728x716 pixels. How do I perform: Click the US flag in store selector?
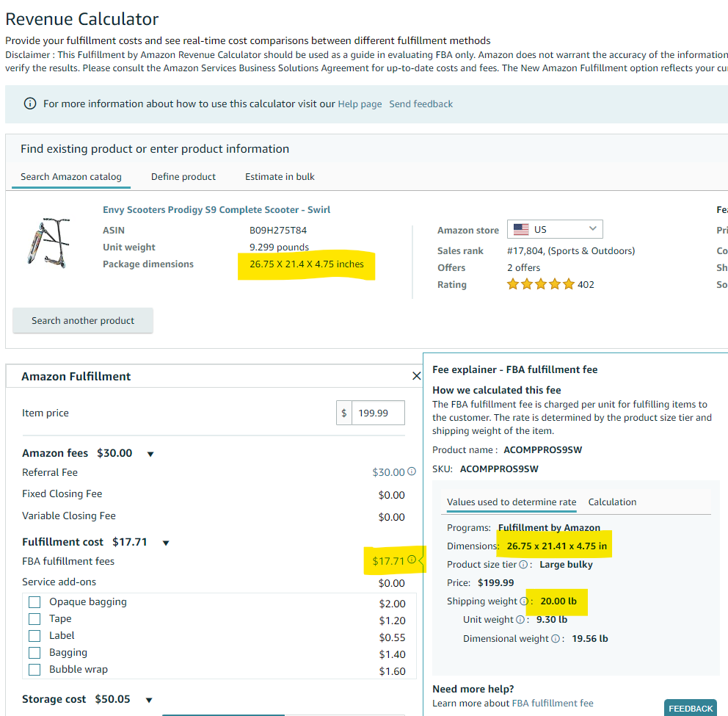tap(521, 230)
